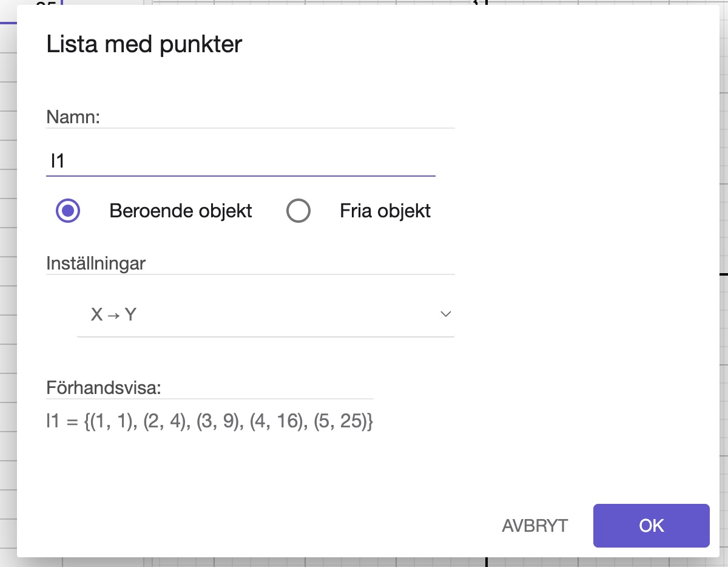The width and height of the screenshot is (728, 567).
Task: Cancel the dialog via AVBRYT
Action: (x=534, y=526)
